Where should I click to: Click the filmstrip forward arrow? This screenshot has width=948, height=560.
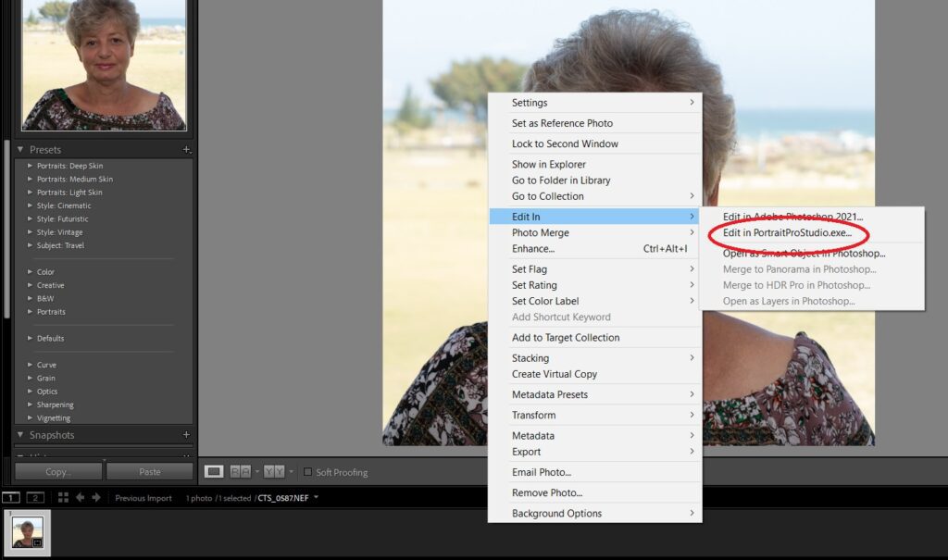[94, 498]
